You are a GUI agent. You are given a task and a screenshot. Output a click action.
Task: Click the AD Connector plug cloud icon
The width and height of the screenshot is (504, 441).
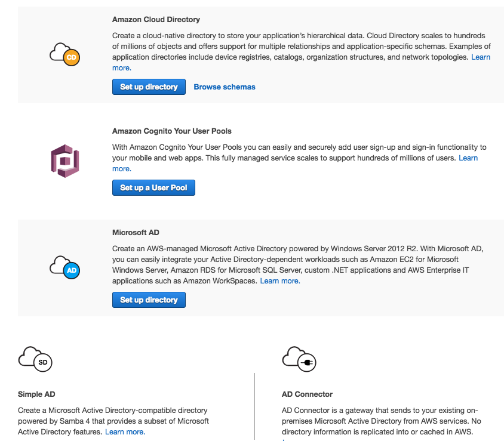point(298,359)
